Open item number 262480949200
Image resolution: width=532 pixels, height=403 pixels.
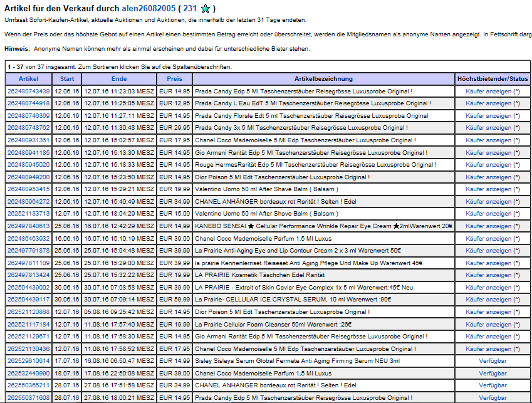pyautogui.click(x=28, y=177)
